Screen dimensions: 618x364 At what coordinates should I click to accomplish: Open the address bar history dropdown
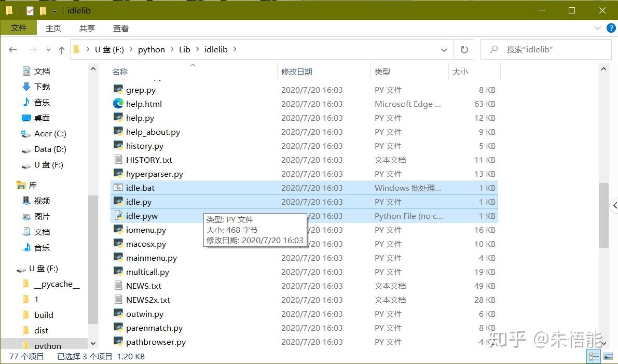(x=444, y=49)
